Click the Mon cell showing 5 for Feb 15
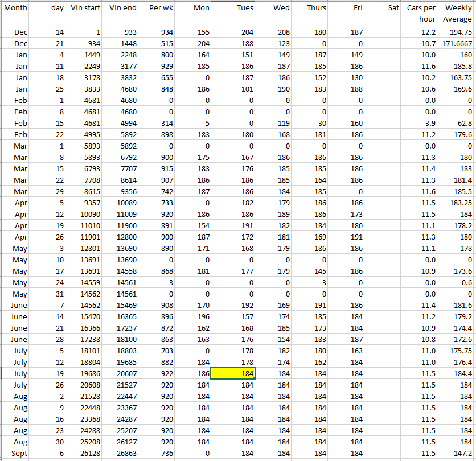The image size is (476, 461). click(x=194, y=124)
